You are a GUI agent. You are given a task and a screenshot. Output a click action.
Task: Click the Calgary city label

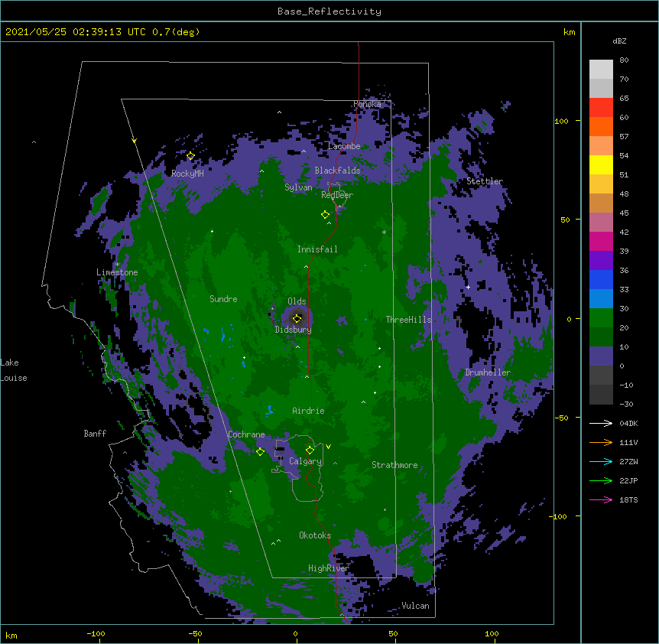tap(306, 461)
